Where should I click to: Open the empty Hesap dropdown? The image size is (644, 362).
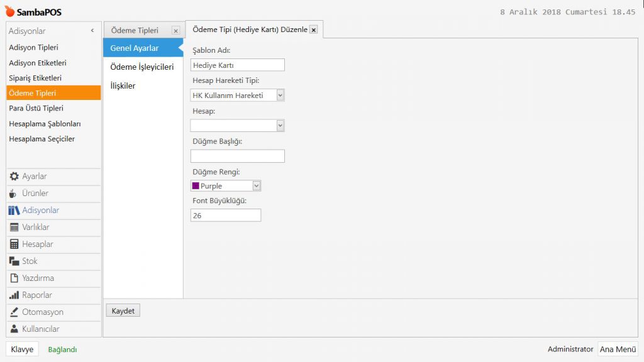tap(280, 126)
